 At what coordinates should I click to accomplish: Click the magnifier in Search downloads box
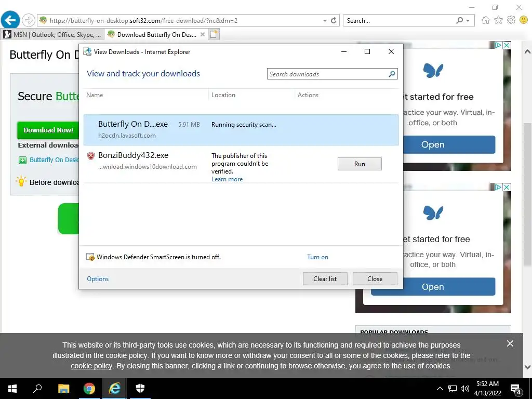392,74
